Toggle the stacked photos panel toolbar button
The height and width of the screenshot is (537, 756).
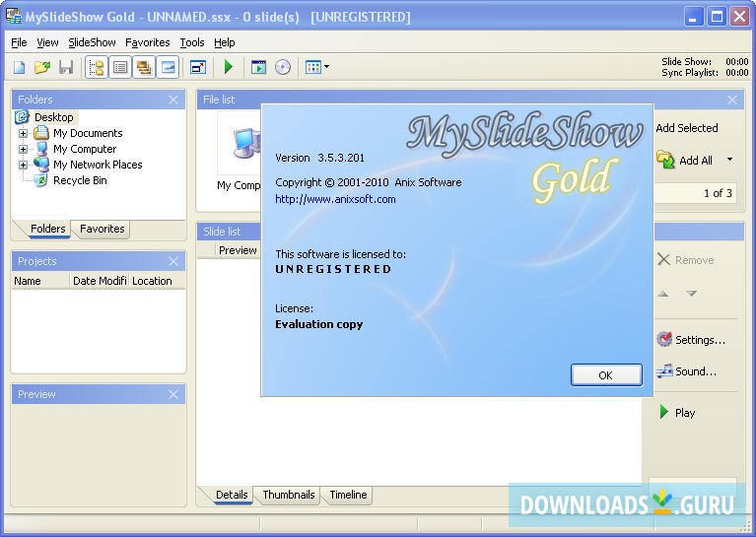pyautogui.click(x=144, y=67)
